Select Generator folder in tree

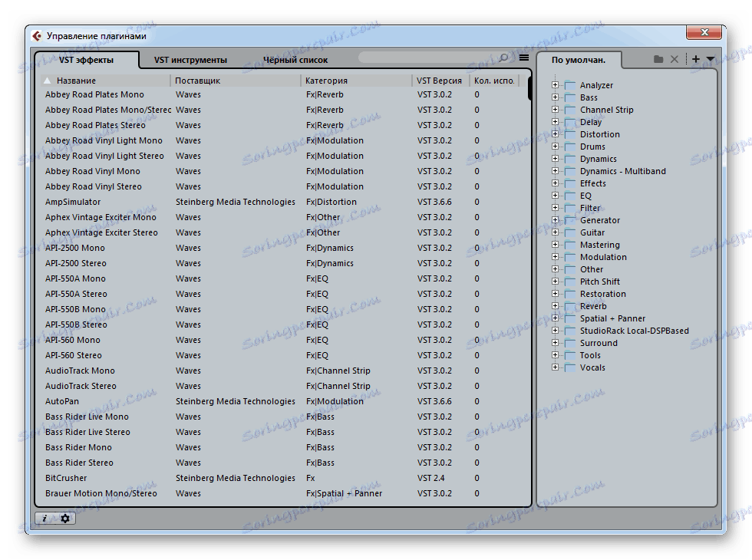pos(600,221)
